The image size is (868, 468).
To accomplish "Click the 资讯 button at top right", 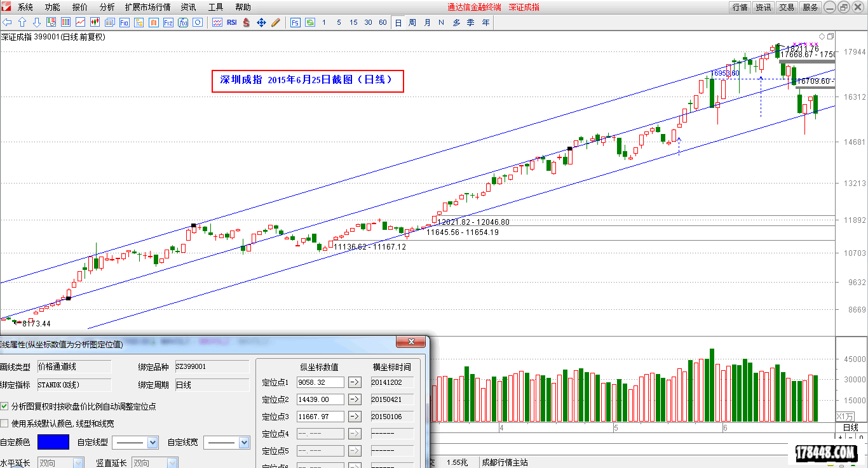I will click(x=763, y=7).
